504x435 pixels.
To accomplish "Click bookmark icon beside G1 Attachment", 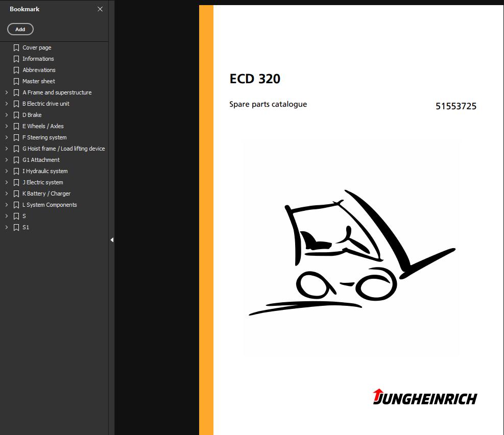I will [x=16, y=160].
